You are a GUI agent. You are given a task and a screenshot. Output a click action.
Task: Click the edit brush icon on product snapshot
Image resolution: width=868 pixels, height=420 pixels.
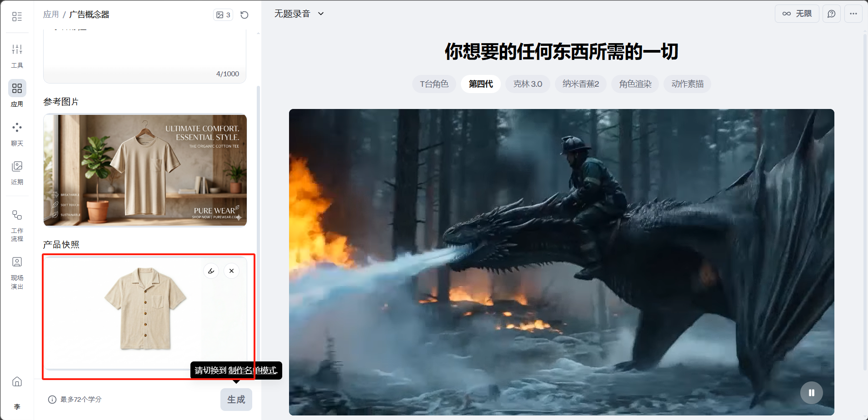pos(211,271)
